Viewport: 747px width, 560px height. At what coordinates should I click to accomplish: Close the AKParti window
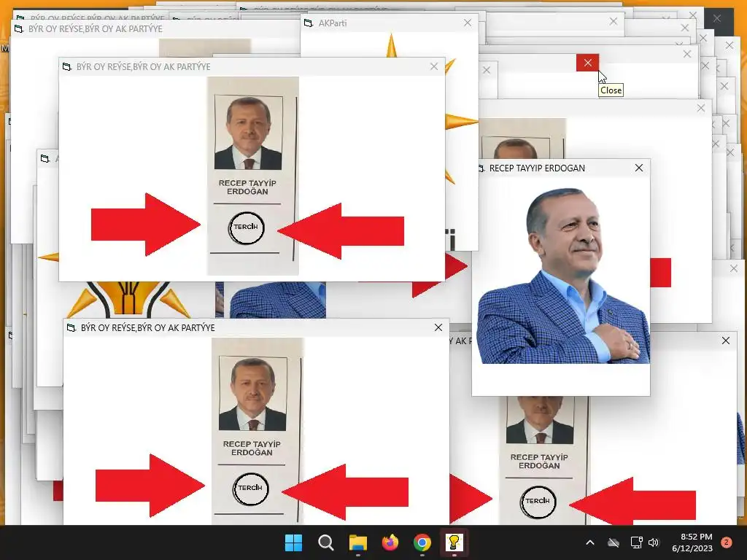click(x=468, y=23)
